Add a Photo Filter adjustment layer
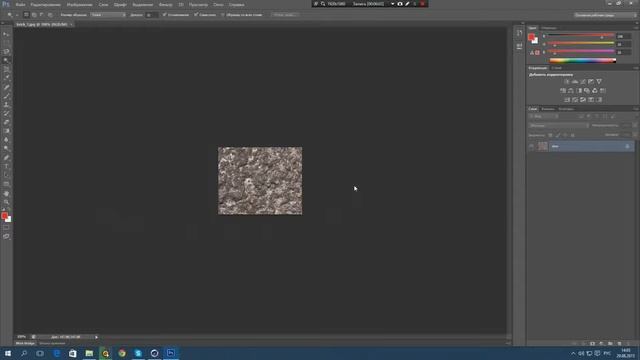 587,91
